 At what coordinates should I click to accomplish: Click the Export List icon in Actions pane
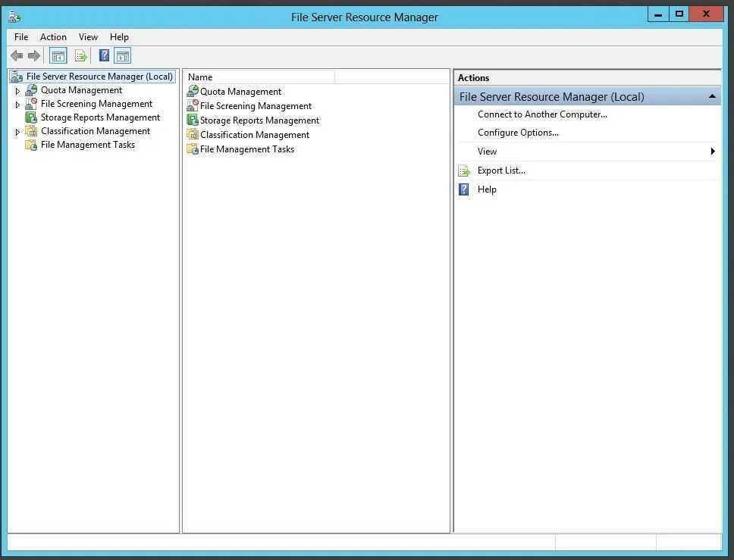coord(464,171)
